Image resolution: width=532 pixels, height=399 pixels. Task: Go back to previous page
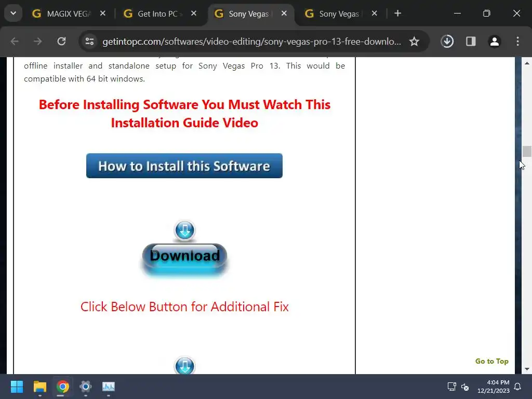click(x=15, y=42)
